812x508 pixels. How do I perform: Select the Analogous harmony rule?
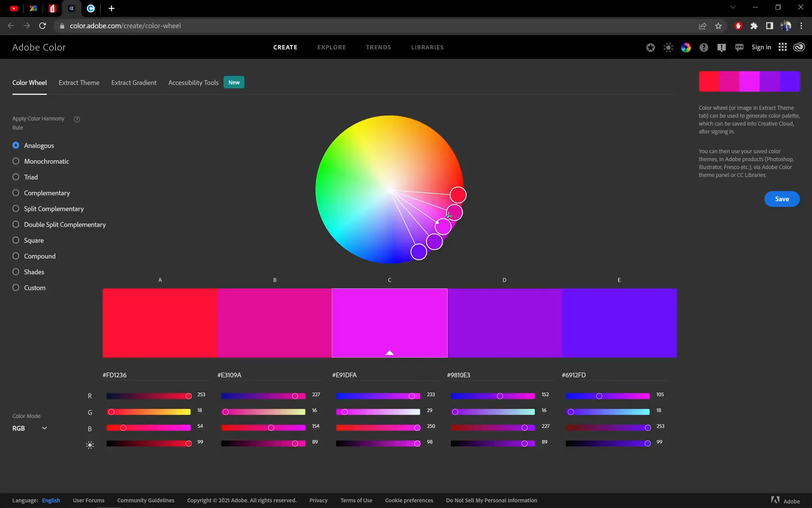[x=33, y=145]
